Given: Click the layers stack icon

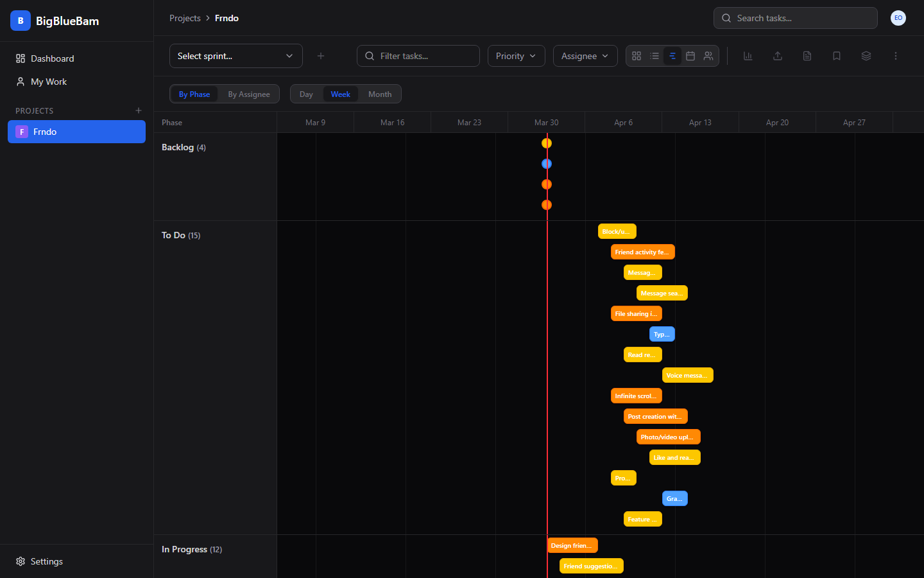Looking at the screenshot, I should (866, 56).
